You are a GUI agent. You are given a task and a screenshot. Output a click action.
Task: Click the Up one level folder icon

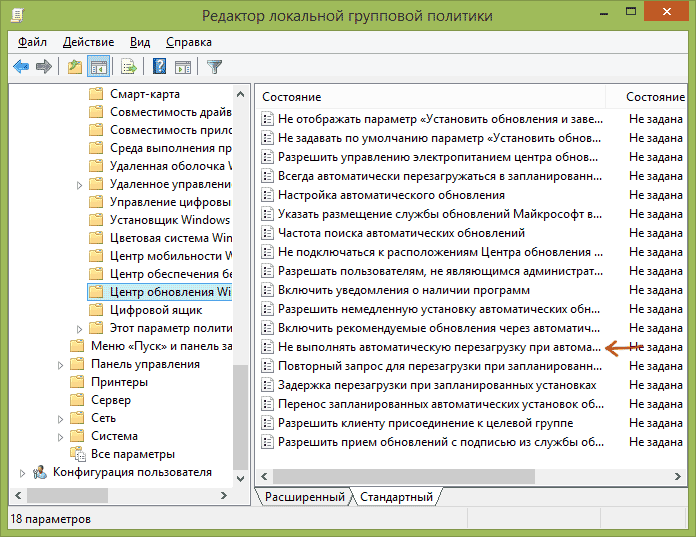coord(75,67)
